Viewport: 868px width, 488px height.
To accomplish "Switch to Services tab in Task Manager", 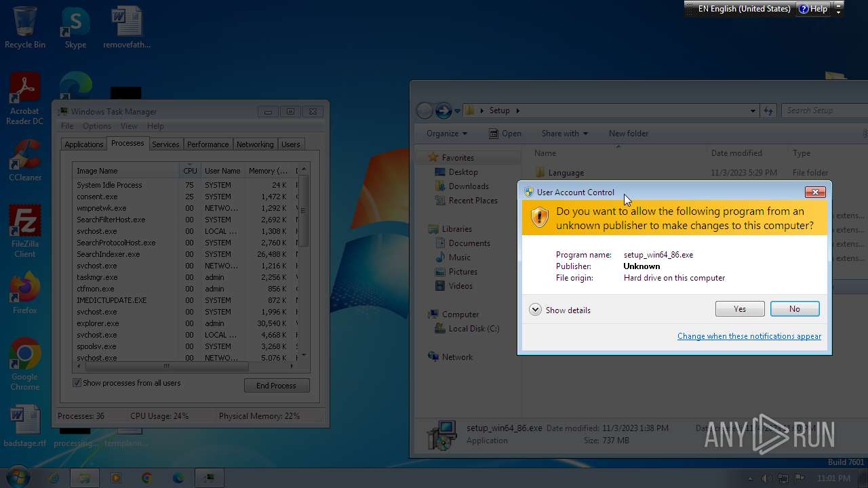I will tap(165, 144).
